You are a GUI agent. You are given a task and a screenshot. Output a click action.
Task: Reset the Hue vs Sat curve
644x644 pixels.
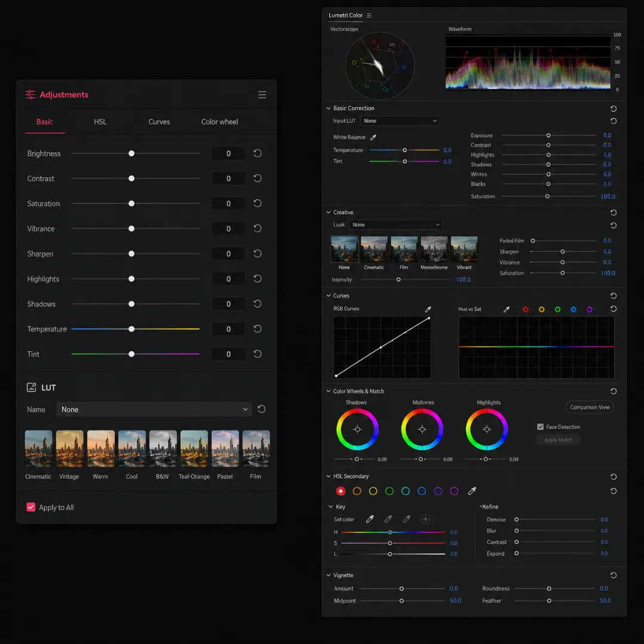614,309
